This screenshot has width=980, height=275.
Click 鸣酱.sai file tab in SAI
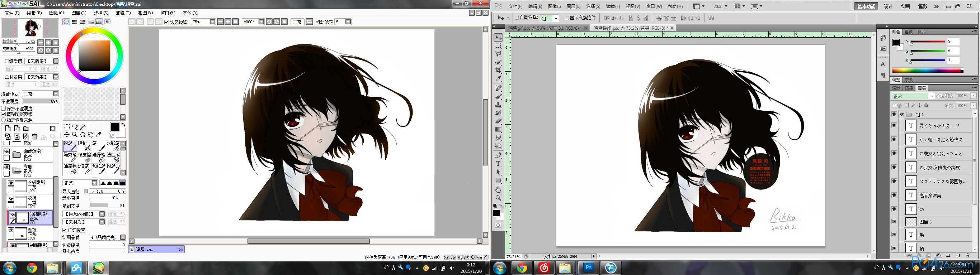tap(156, 250)
